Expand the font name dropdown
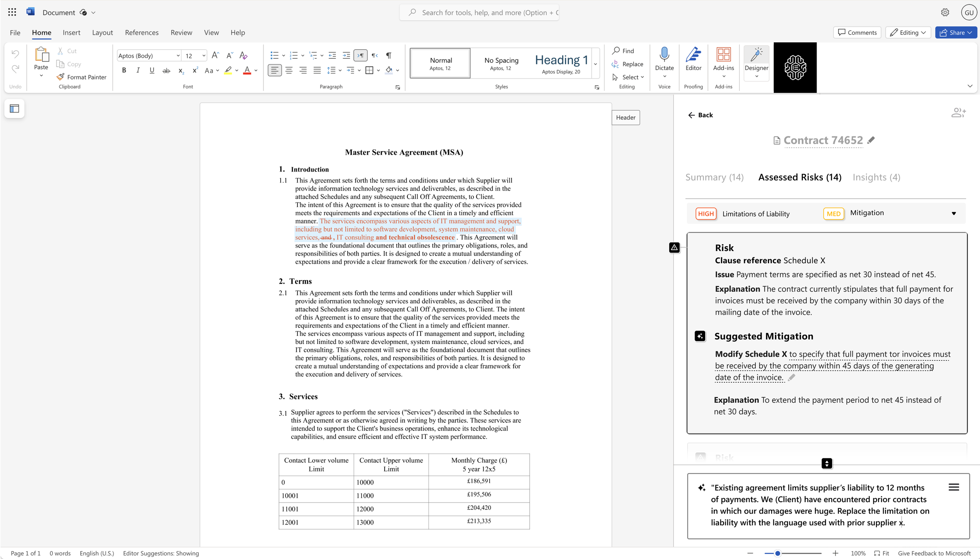 178,56
